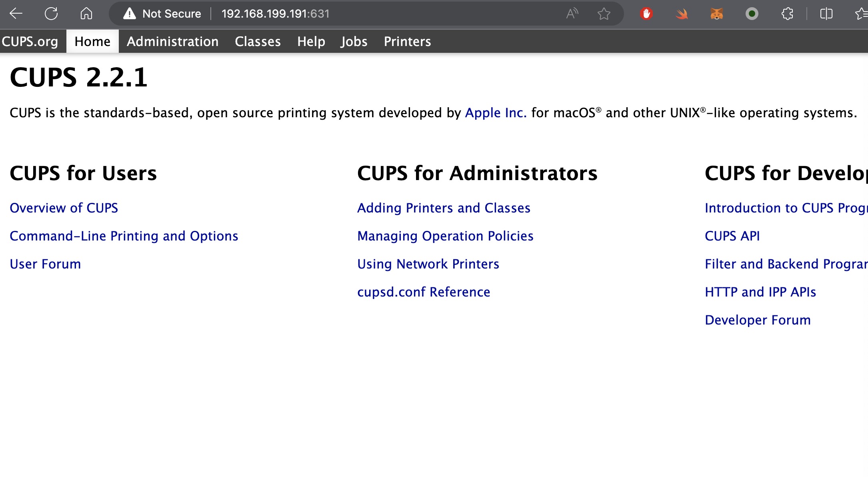This screenshot has height=477, width=868.
Task: Open the browser home page icon
Action: click(86, 14)
